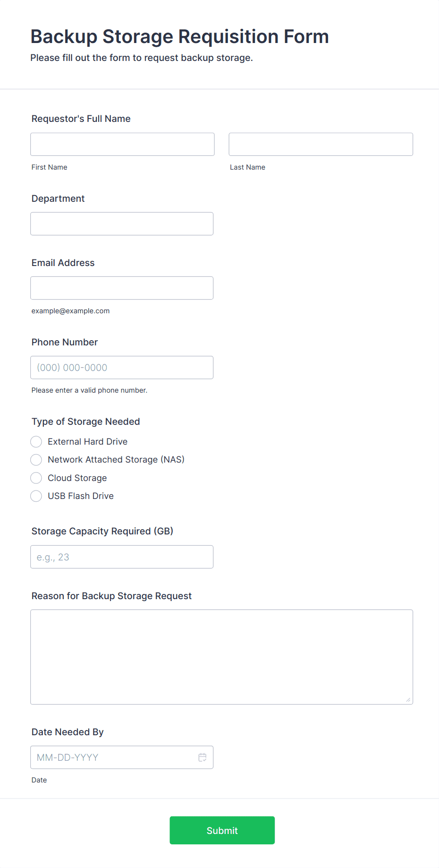Click into the Last Name field
Image resolution: width=439 pixels, height=868 pixels.
coord(321,144)
